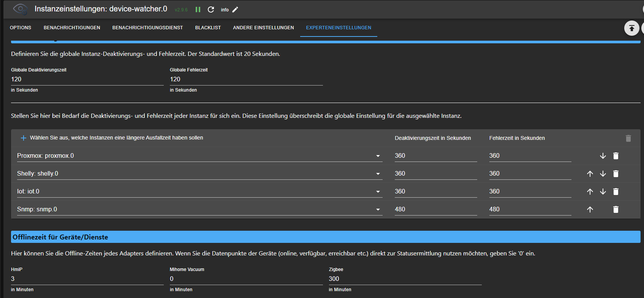This screenshot has height=298, width=644.
Task: Open the Proxmox: proxmox.0 instance dropdown
Action: click(x=200, y=156)
